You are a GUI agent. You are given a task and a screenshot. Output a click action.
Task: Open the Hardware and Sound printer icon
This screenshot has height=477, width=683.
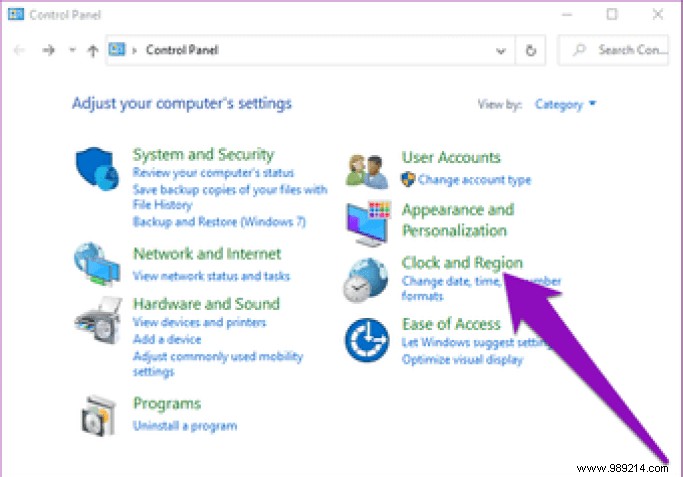click(x=98, y=320)
